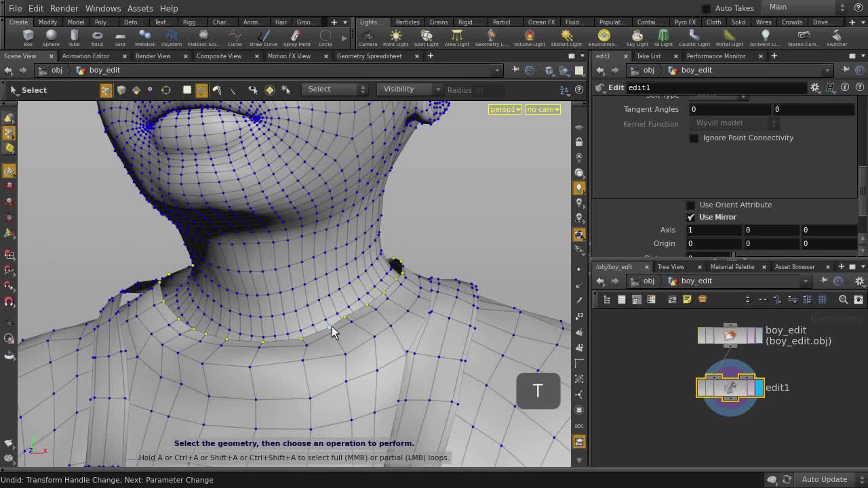
Task: Activate the Draw Curve shelf tool
Action: click(263, 35)
